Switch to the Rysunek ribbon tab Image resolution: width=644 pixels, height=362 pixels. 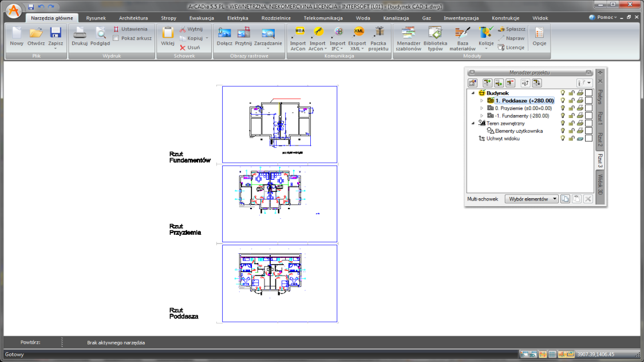tap(96, 18)
